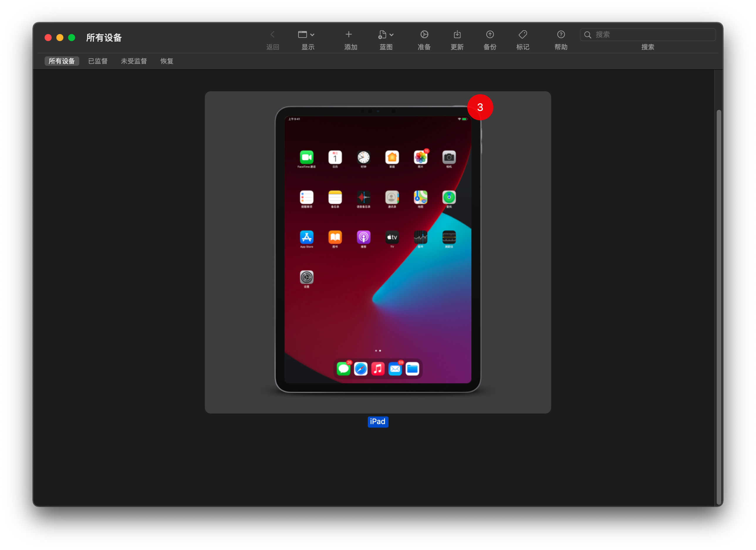
Task: Switch to the 已监督 tab
Action: point(98,61)
